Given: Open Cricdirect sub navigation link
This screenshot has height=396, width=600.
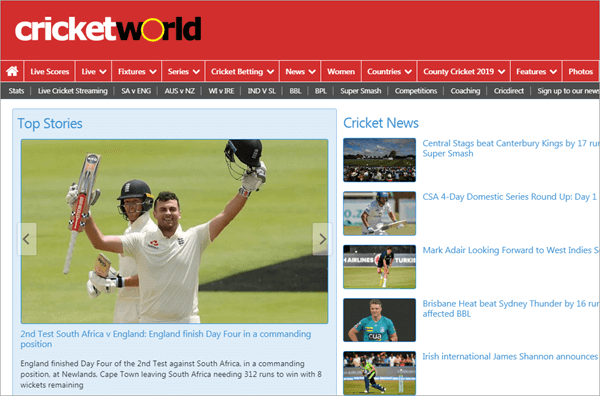Looking at the screenshot, I should pos(509,91).
